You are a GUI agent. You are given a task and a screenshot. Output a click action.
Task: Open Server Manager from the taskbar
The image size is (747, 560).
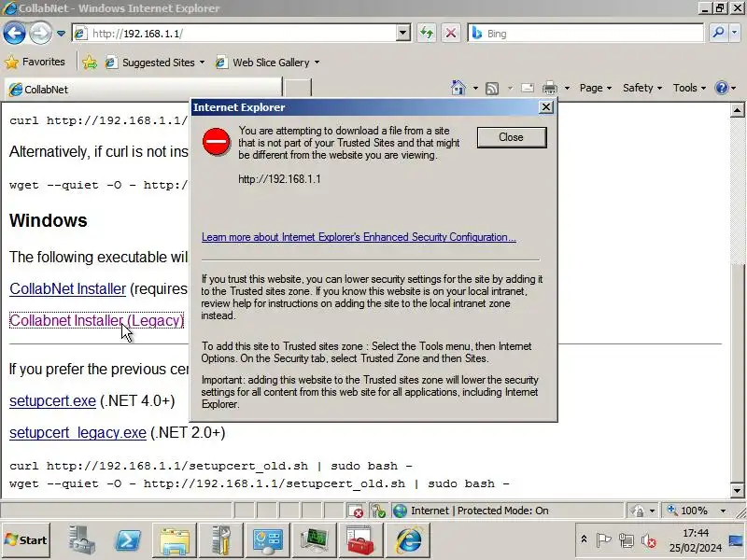pos(81,540)
